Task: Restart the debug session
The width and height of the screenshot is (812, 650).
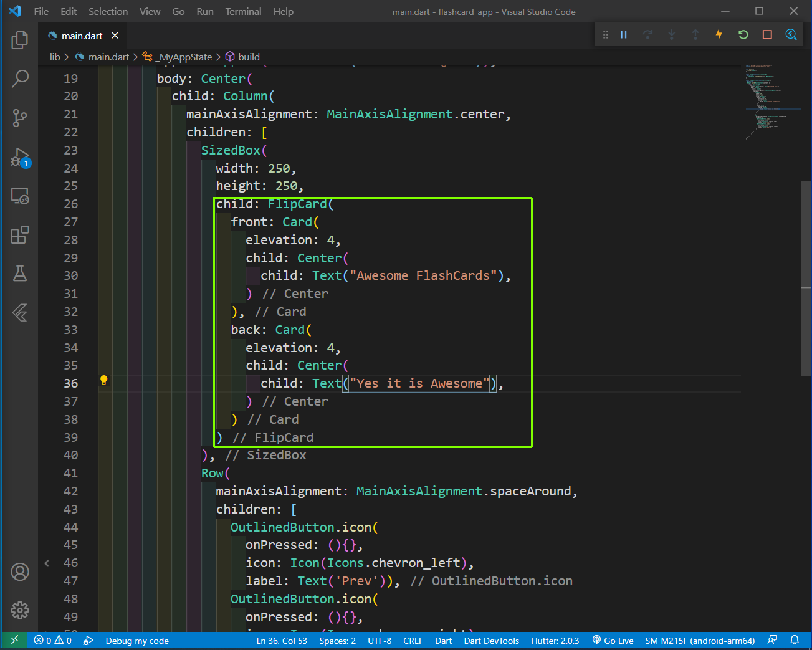Action: 743,34
